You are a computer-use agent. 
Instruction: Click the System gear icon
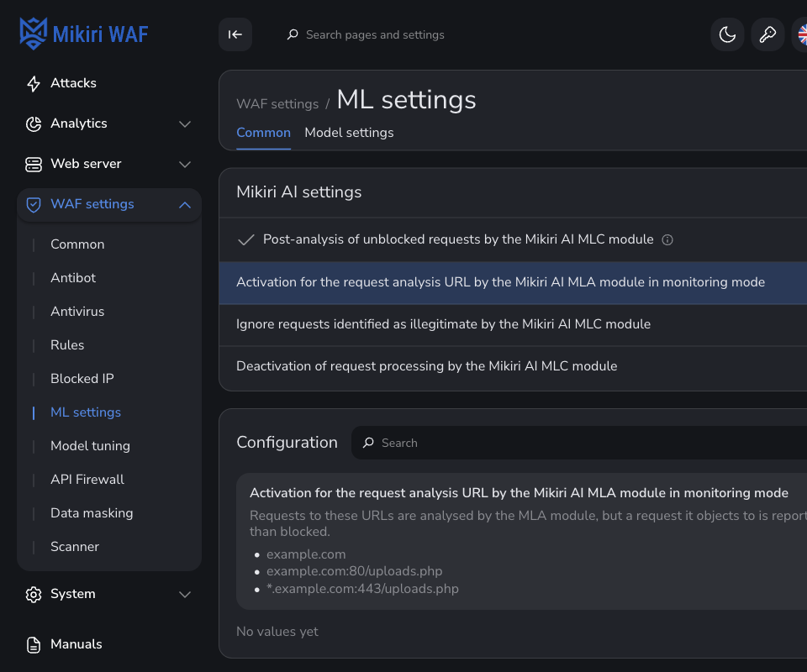pos(34,595)
